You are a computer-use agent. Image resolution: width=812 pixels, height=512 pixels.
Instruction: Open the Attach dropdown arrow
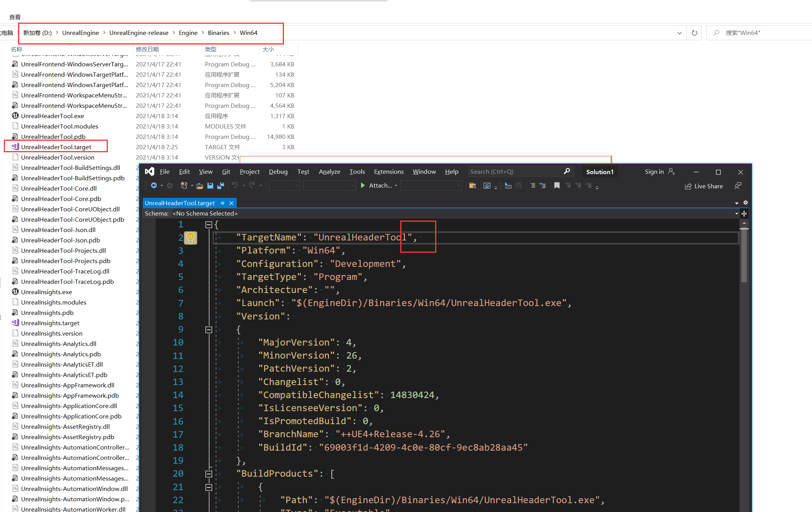pyautogui.click(x=396, y=186)
